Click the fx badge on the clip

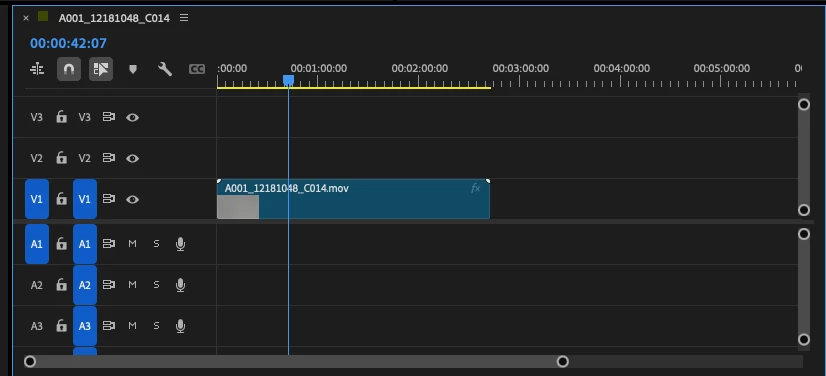coord(475,188)
